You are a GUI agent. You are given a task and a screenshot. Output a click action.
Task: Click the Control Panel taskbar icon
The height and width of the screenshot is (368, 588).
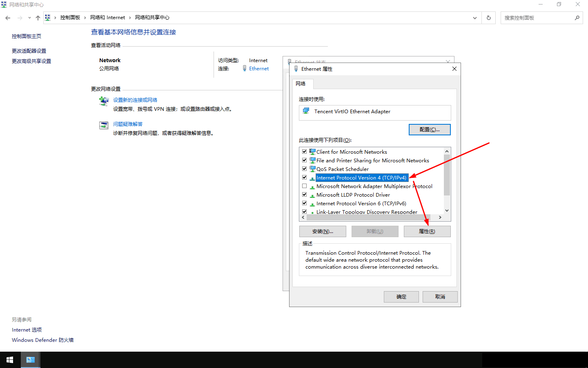[x=31, y=360]
